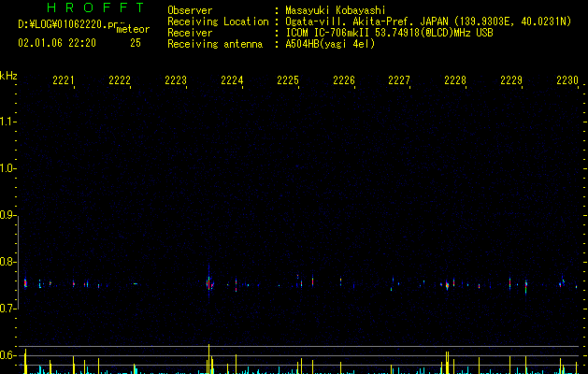Click the 1.0 frequency axis label

tap(7, 168)
